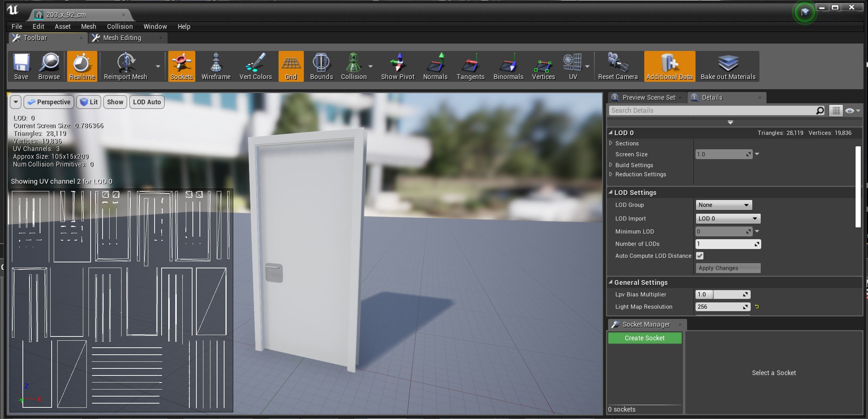Reimport the mesh from source

125,66
